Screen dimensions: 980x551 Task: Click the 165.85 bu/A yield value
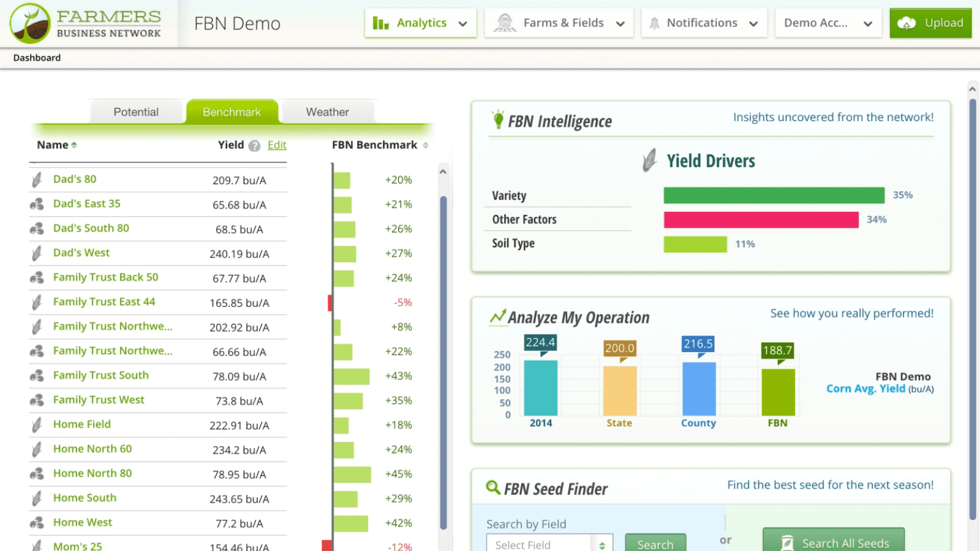click(x=239, y=303)
